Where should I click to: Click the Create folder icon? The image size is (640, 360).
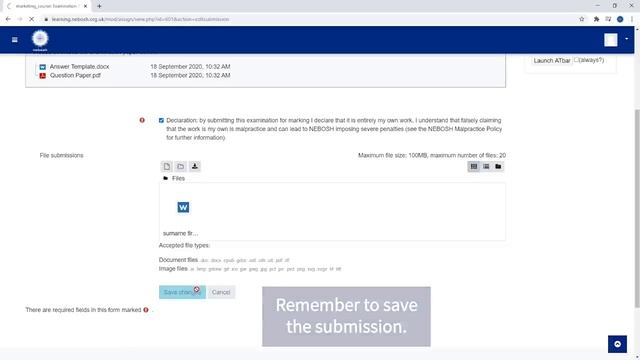[x=180, y=167]
